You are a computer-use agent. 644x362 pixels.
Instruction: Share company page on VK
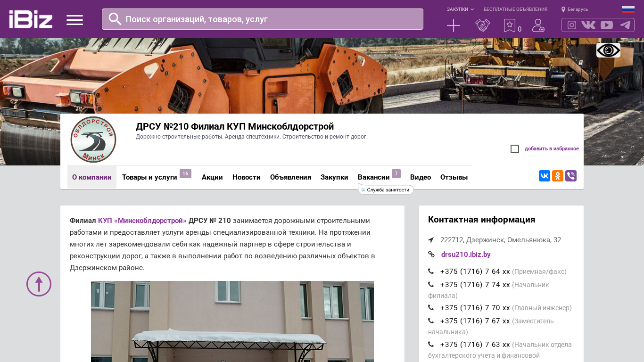point(545,176)
